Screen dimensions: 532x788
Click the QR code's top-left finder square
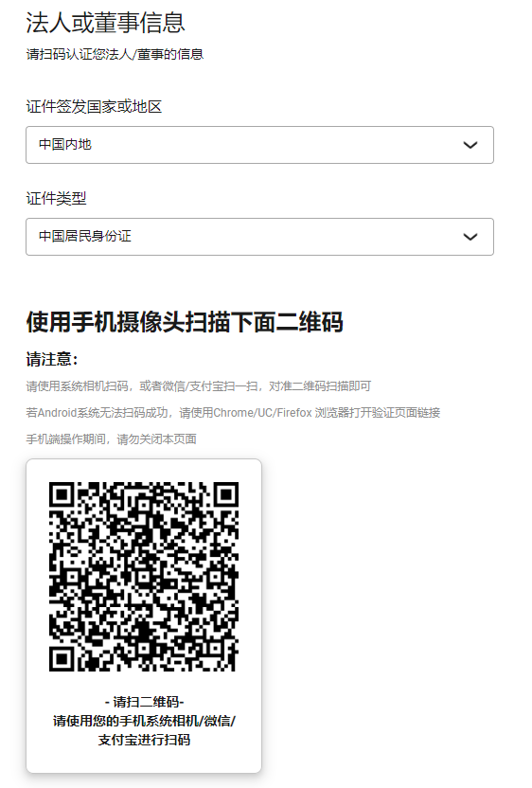click(x=62, y=494)
